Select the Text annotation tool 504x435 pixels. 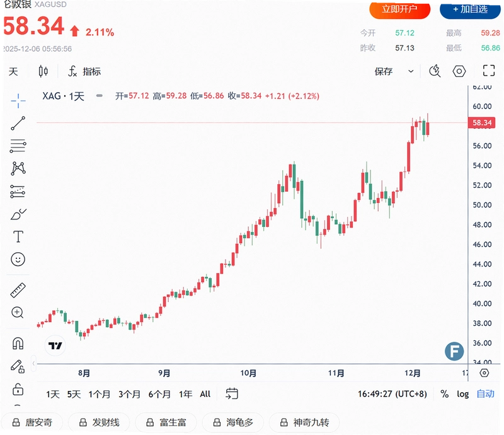tap(18, 236)
